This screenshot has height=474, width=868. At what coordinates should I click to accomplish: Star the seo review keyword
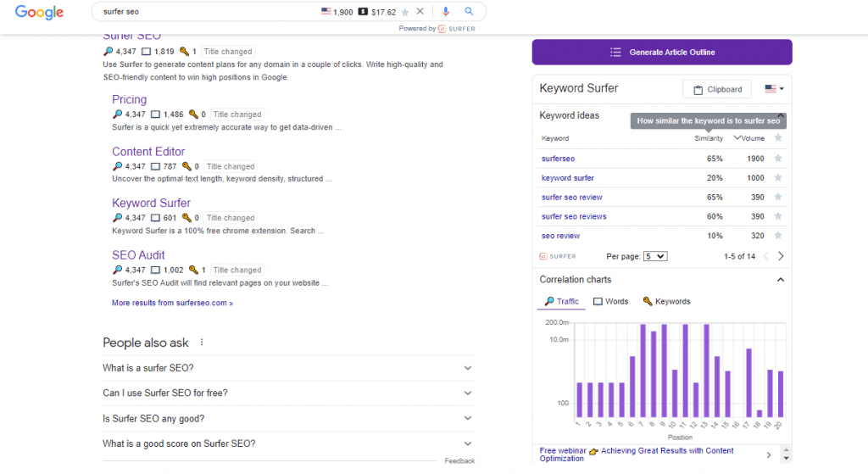778,236
